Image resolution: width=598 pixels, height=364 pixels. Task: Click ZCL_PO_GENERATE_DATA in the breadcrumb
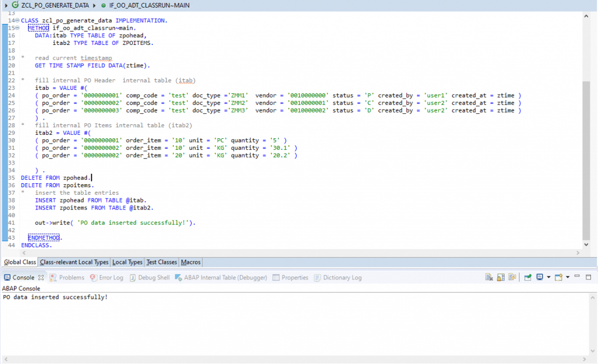(x=55, y=5)
